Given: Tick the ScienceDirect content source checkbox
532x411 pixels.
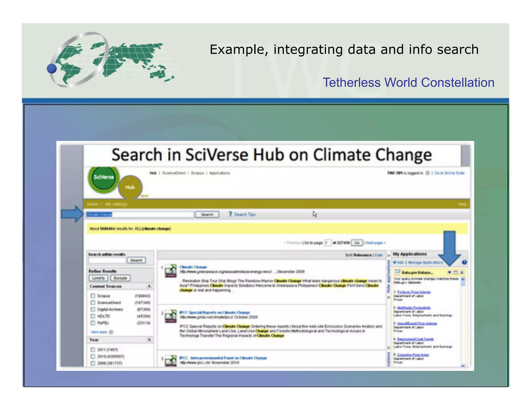Looking at the screenshot, I should tap(93, 302).
